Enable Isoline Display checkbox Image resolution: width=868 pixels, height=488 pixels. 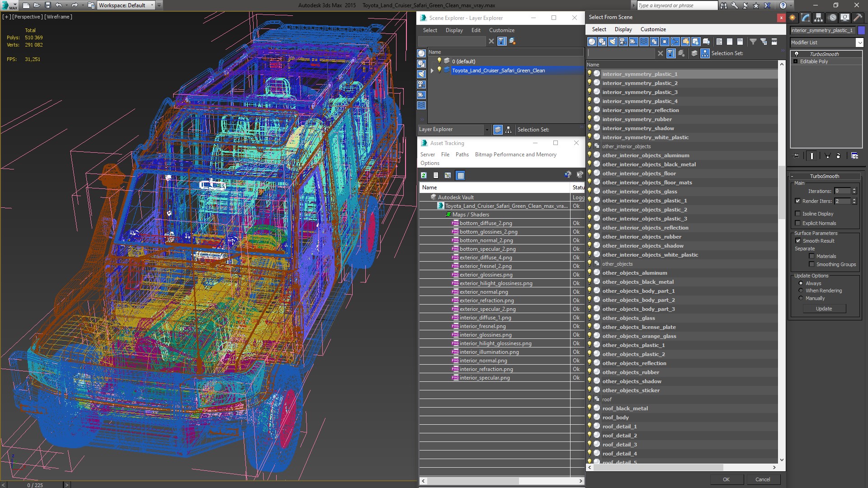(x=797, y=214)
